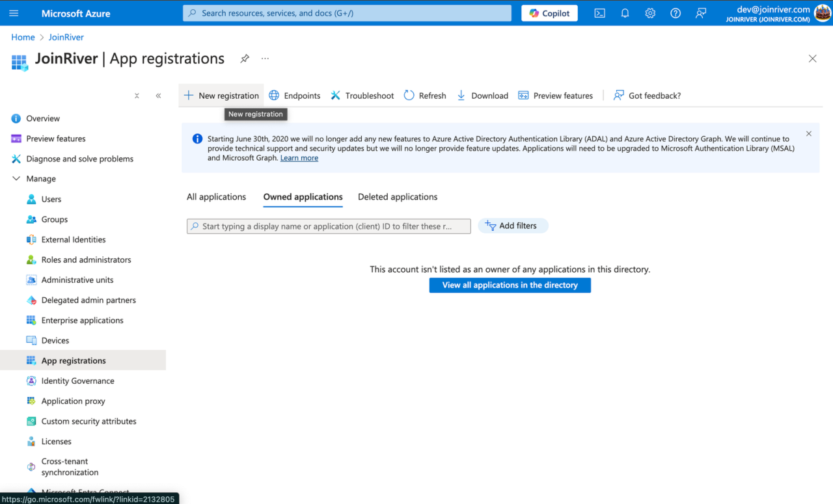Pin the App registrations page
Viewport: 833px width, 504px height.
coord(244,58)
